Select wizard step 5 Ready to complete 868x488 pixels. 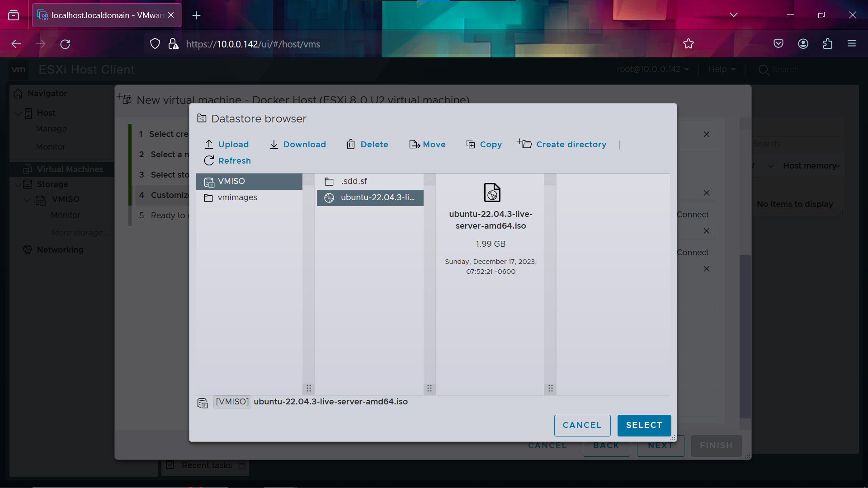pyautogui.click(x=164, y=216)
